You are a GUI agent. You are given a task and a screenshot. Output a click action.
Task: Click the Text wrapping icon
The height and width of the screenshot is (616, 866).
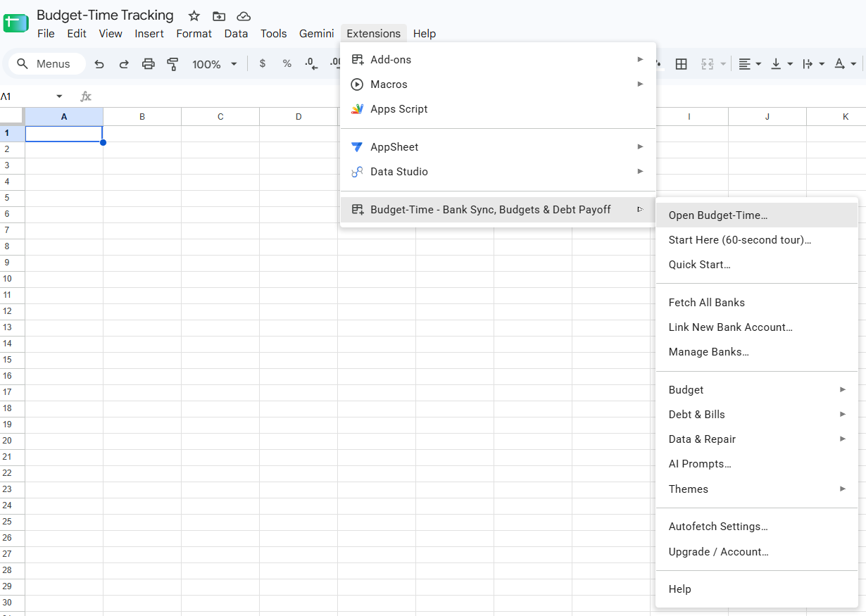pyautogui.click(x=808, y=64)
